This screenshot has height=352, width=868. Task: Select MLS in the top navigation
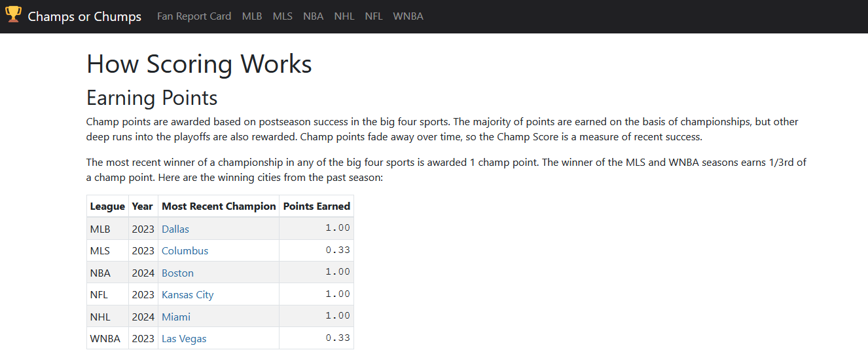click(x=283, y=16)
